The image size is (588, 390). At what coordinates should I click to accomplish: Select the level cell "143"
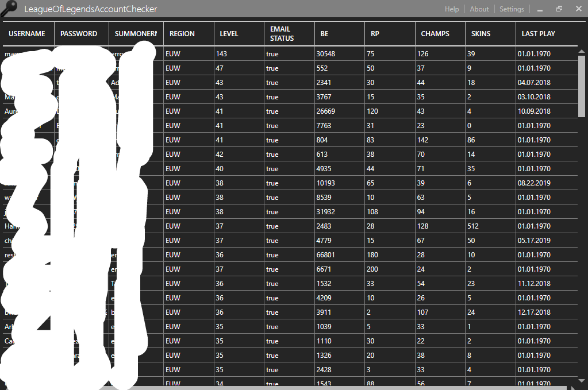coord(239,54)
